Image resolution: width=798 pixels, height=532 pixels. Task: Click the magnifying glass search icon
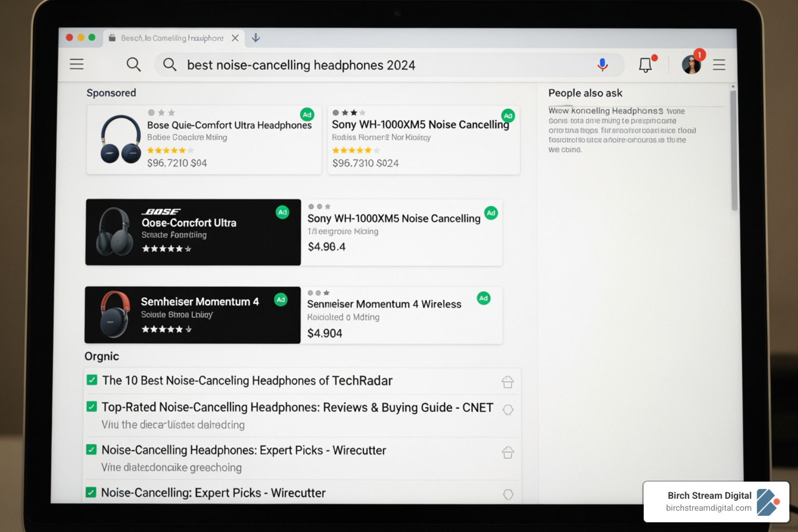[x=134, y=64]
